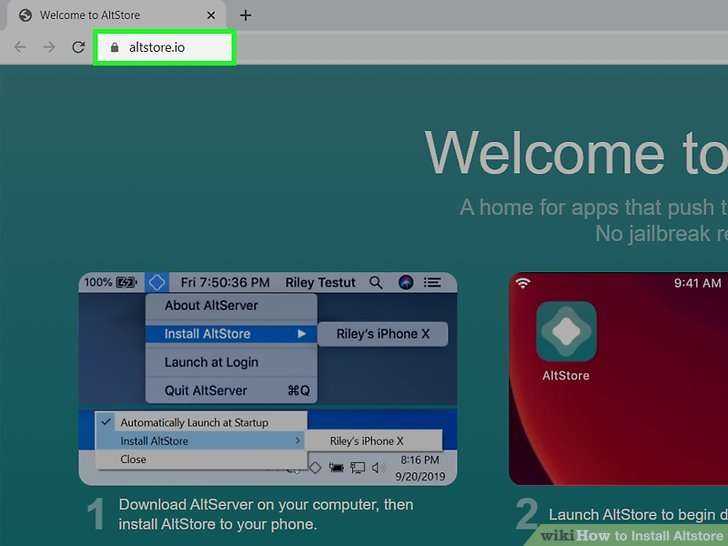Click the padlock icon in address bar
This screenshot has width=728, height=546.
115,47
